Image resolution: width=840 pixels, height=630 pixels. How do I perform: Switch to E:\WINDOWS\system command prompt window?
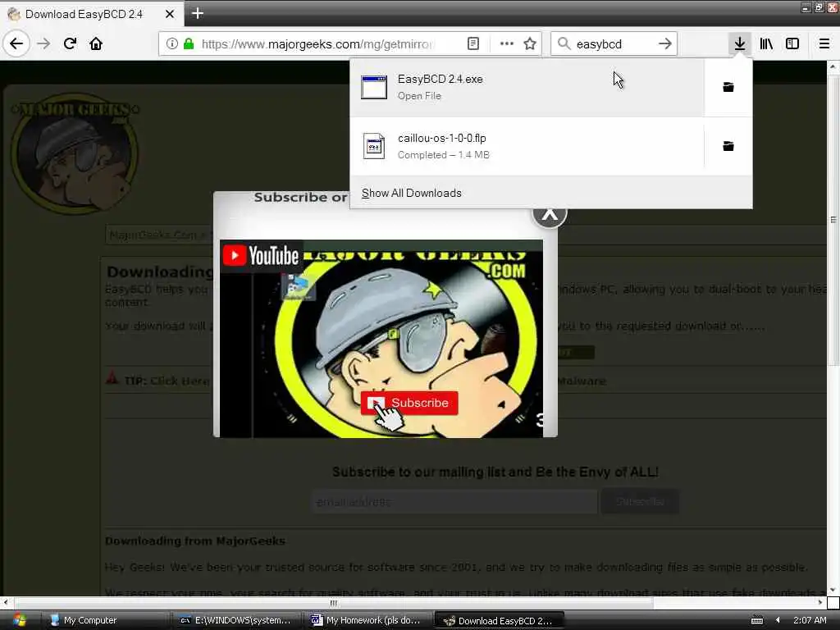point(235,620)
